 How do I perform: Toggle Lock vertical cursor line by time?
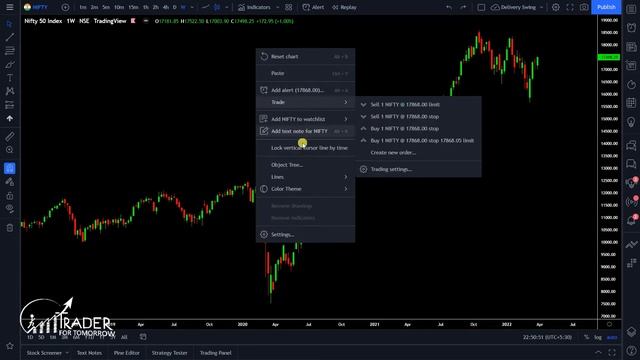point(305,148)
